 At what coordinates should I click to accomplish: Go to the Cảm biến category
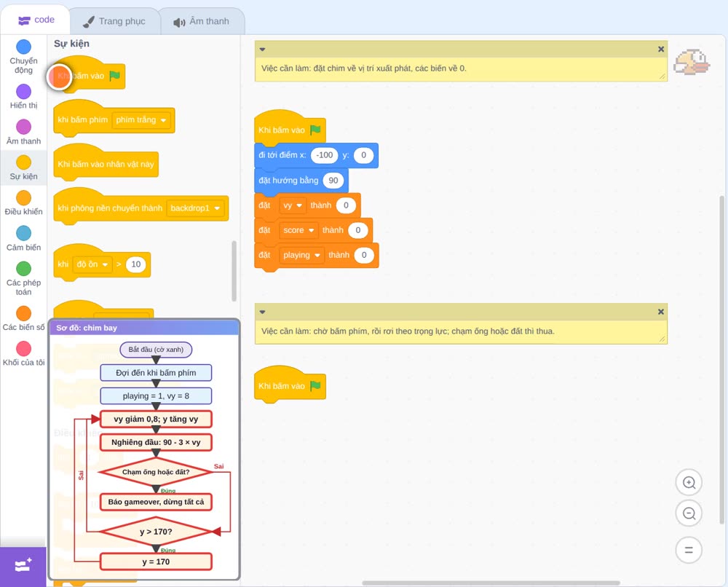(x=24, y=238)
